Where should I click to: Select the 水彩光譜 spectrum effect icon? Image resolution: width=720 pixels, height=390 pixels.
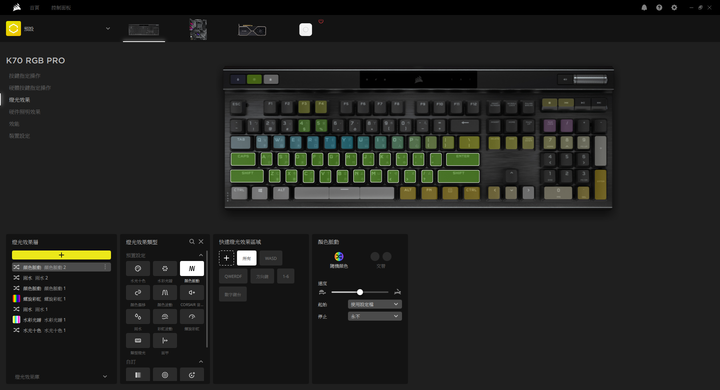[x=165, y=268]
